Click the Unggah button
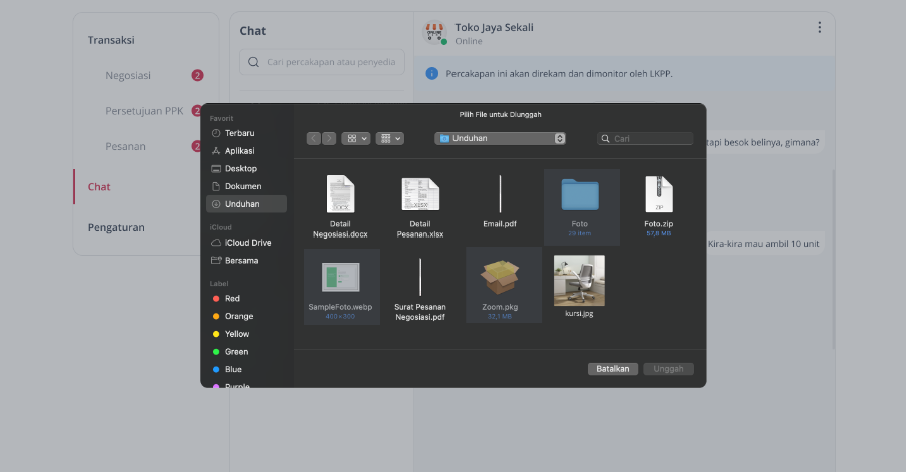This screenshot has width=906, height=472. 669,369
